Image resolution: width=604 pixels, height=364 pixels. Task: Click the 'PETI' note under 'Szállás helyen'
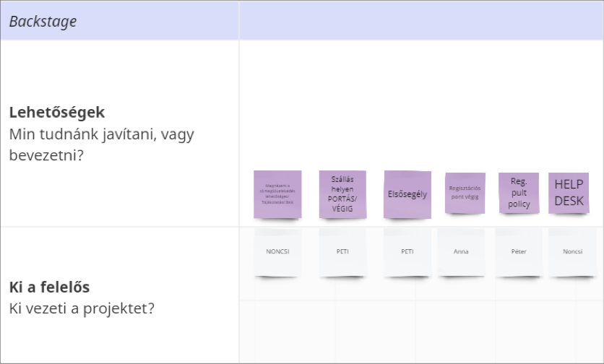coord(342,253)
